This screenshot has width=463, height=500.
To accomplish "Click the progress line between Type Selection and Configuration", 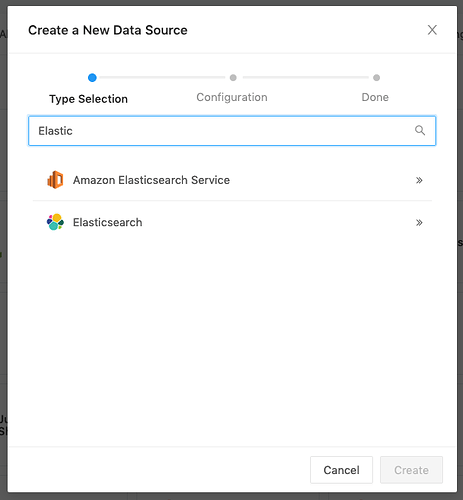I will pos(162,77).
